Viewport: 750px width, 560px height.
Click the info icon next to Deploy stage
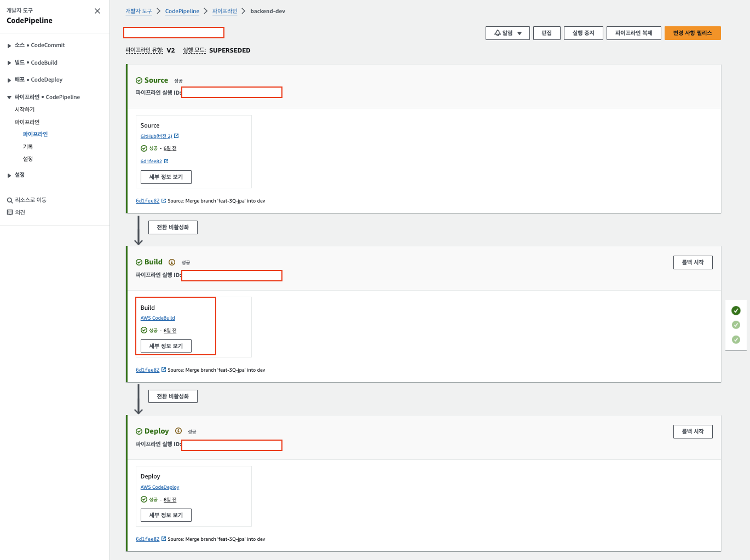point(178,431)
